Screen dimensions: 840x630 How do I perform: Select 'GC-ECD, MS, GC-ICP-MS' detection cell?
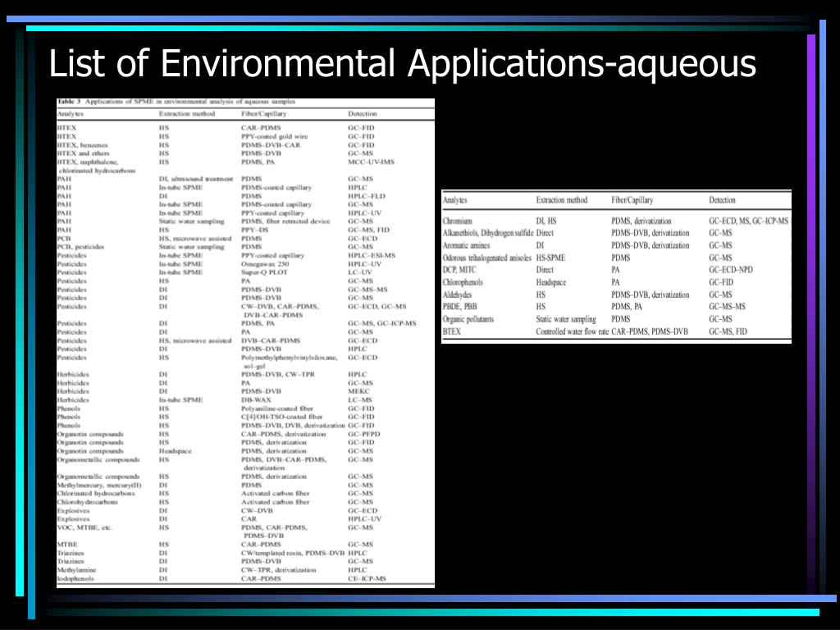pyautogui.click(x=748, y=221)
